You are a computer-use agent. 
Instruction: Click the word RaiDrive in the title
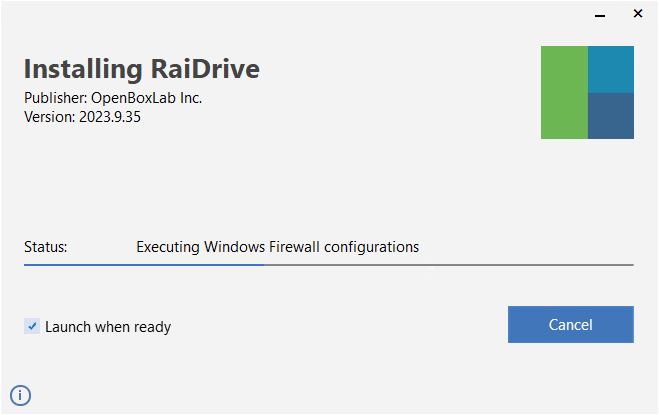205,69
